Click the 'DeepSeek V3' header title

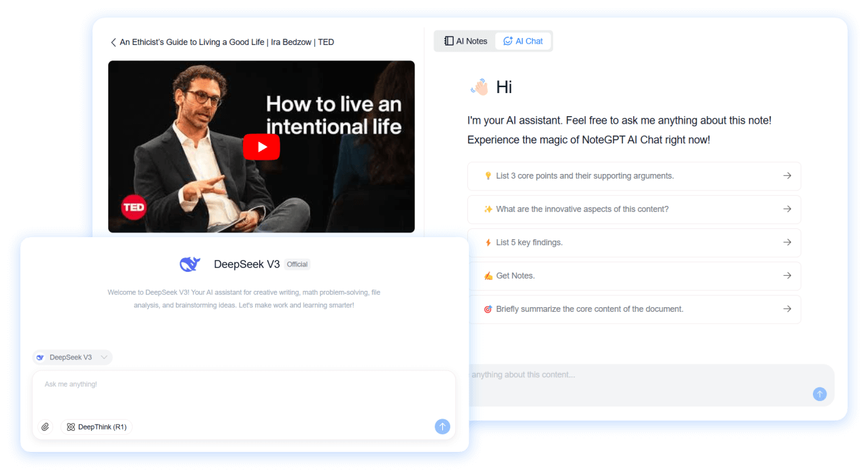click(247, 264)
